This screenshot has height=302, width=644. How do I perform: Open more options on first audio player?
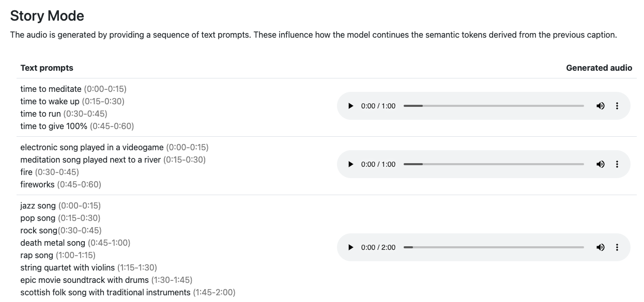[617, 106]
